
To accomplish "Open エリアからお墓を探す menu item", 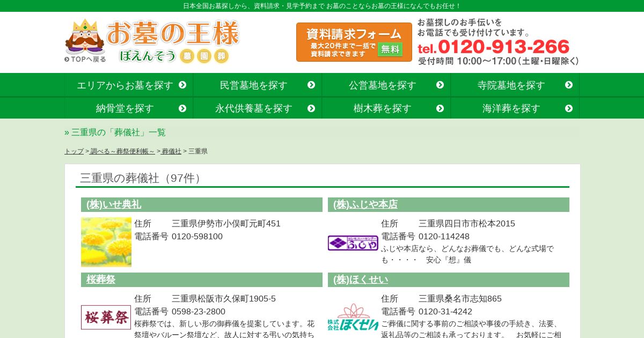I will pyautogui.click(x=129, y=85).
